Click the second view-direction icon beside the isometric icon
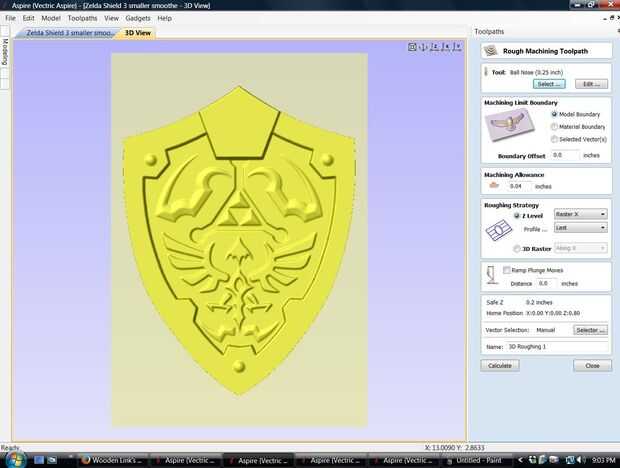Viewport: 620px width, 468px height. 423,47
